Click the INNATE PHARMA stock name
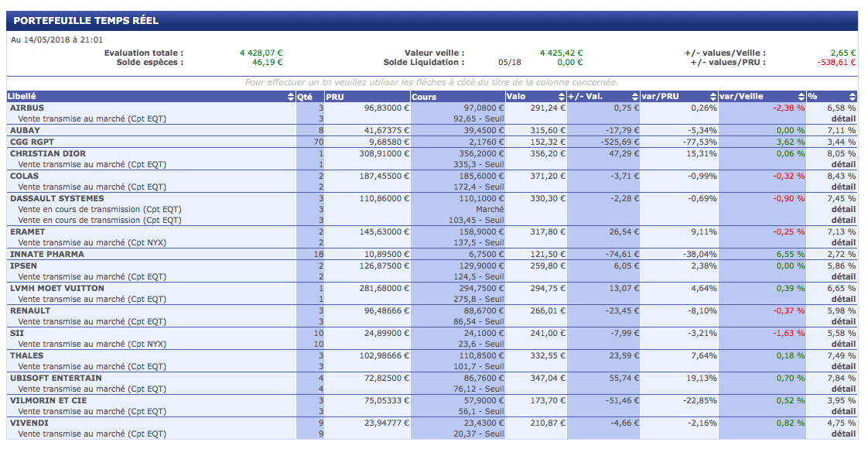868x449 pixels. 47,254
